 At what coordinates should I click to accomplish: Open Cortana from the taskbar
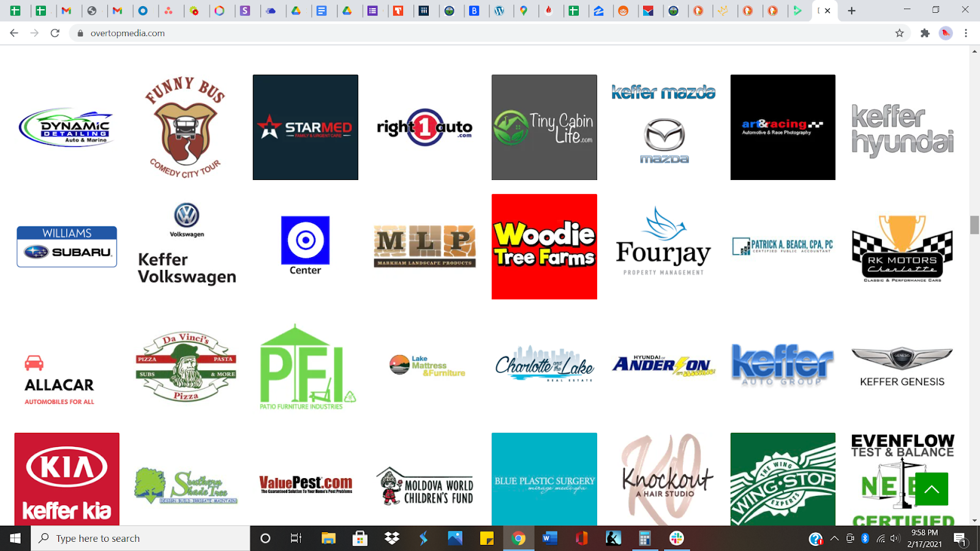[265, 538]
